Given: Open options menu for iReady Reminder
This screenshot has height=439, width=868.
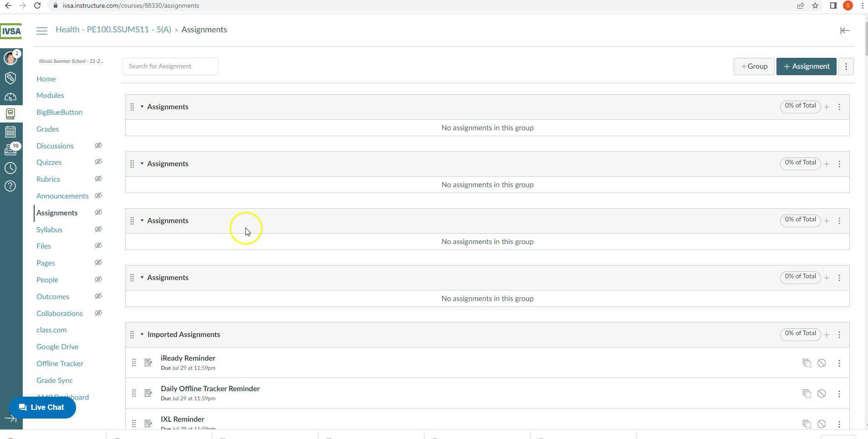Looking at the screenshot, I should (x=839, y=363).
